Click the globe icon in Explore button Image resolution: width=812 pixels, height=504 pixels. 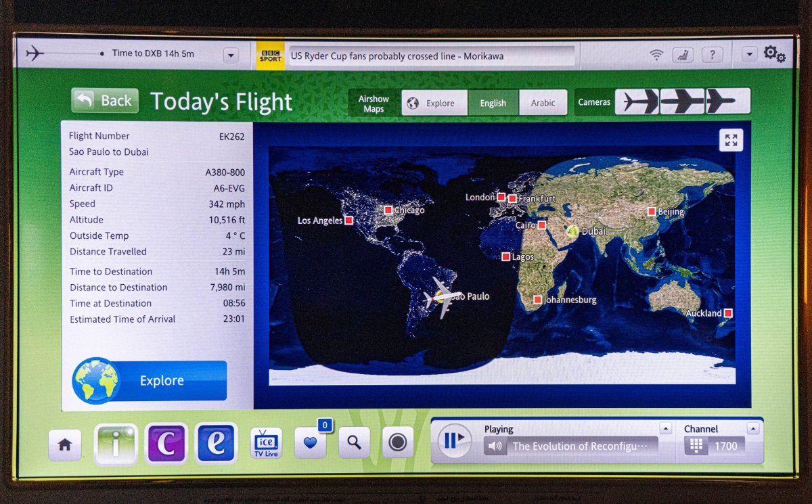(96, 380)
